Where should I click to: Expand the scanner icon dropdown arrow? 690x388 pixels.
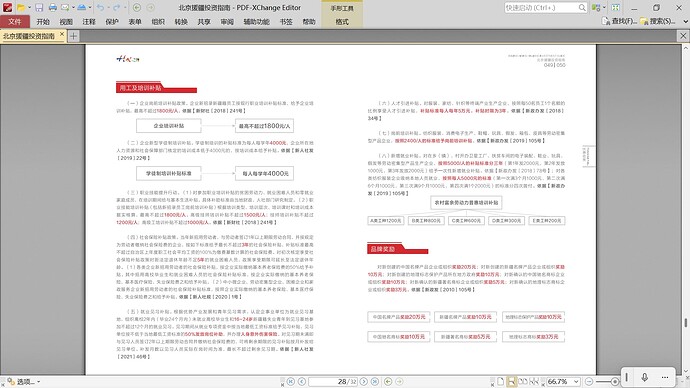pyautogui.click(x=90, y=7)
